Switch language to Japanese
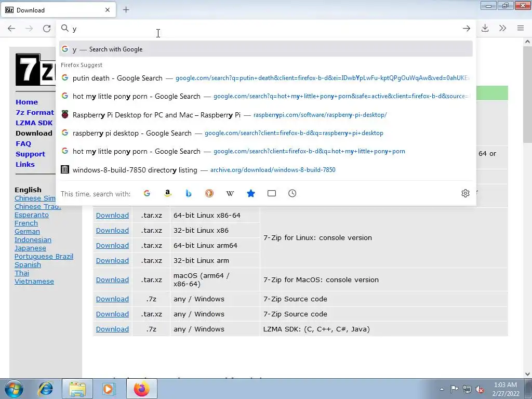This screenshot has width=532, height=399. tap(30, 248)
